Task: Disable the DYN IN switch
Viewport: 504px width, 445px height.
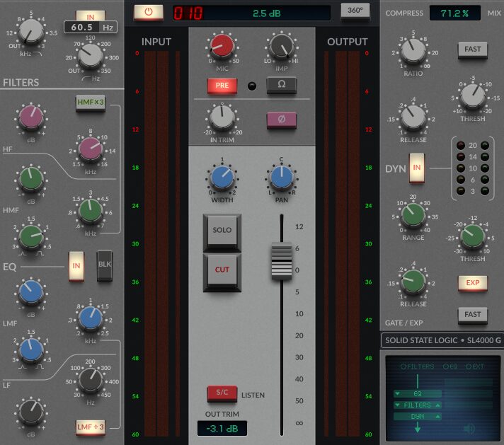Action: 418,168
